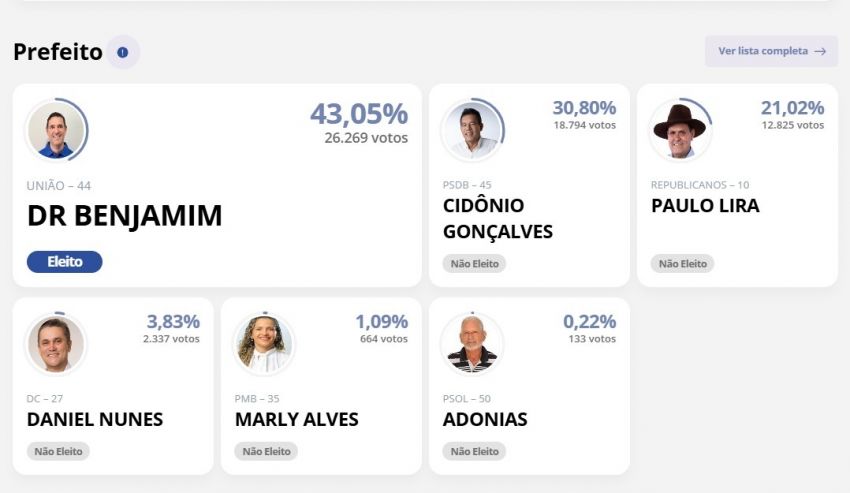Click the info icon beside Prefeito
850x493 pixels.
(122, 51)
